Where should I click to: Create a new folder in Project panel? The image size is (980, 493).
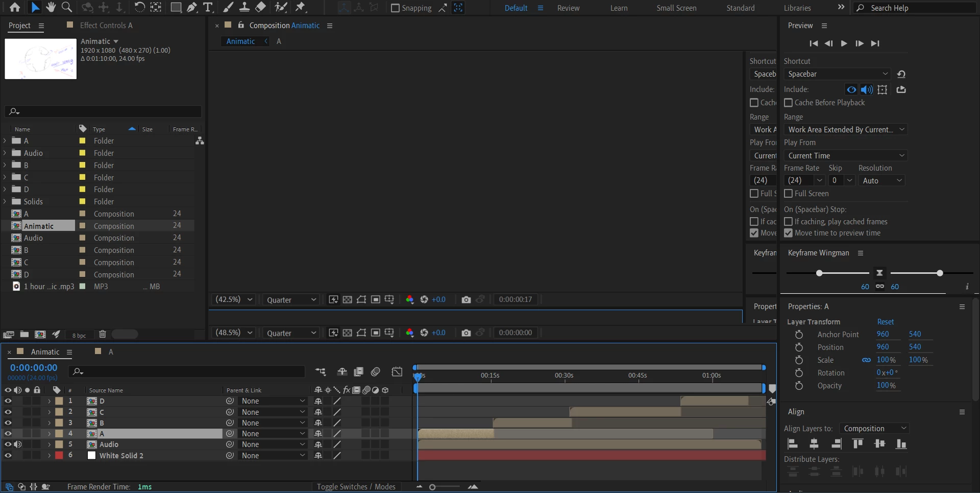tap(24, 335)
